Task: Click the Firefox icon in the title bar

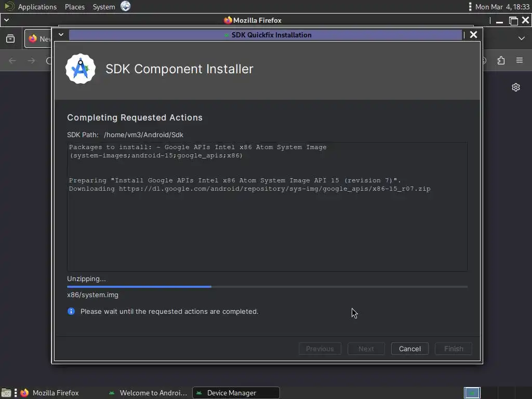Action: pos(228,20)
